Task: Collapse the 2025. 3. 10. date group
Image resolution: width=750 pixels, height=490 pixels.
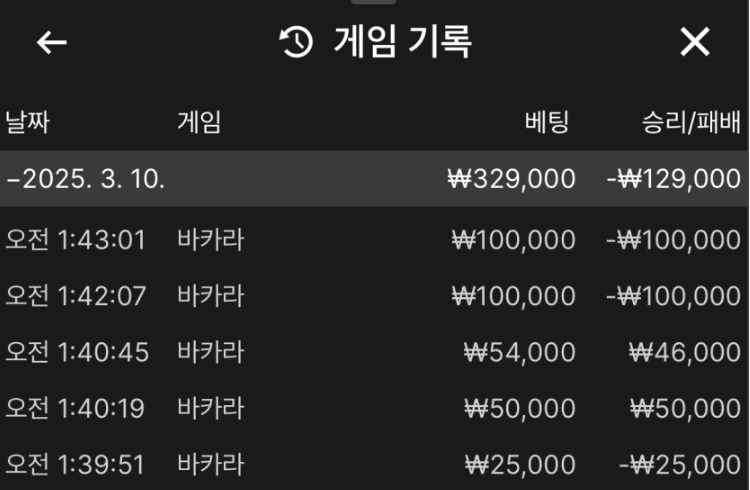Action: pos(86,179)
